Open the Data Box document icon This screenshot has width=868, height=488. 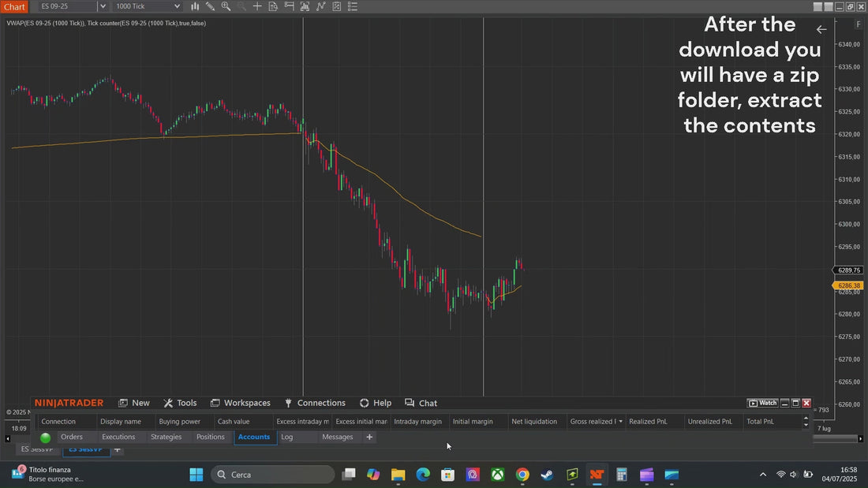click(x=273, y=6)
